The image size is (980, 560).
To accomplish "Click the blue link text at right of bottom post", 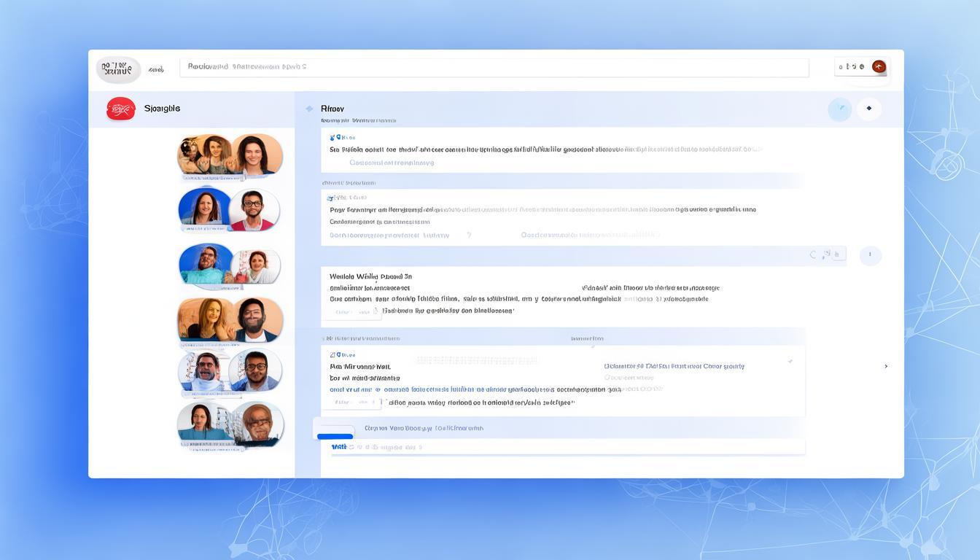I will [x=674, y=366].
